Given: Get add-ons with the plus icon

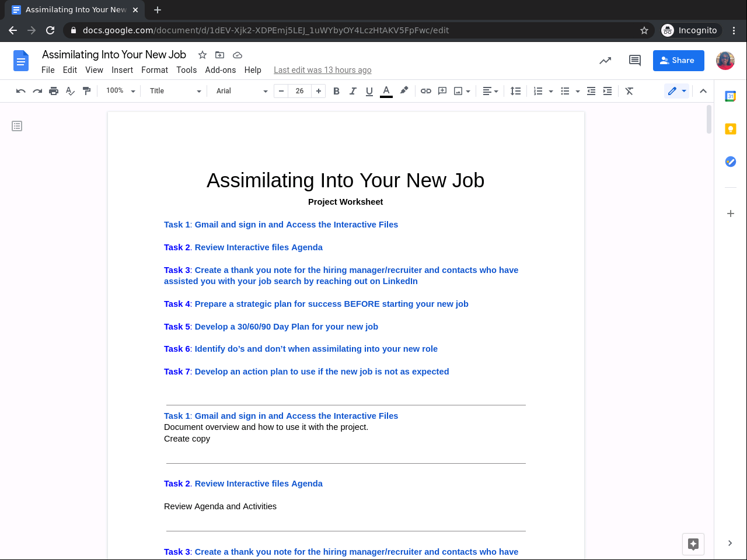Looking at the screenshot, I should click(730, 213).
